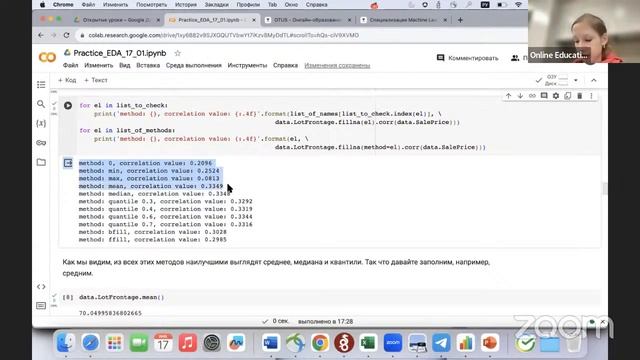Open the Инструменты menu in Colab
640x360 pixels.
coord(247,65)
